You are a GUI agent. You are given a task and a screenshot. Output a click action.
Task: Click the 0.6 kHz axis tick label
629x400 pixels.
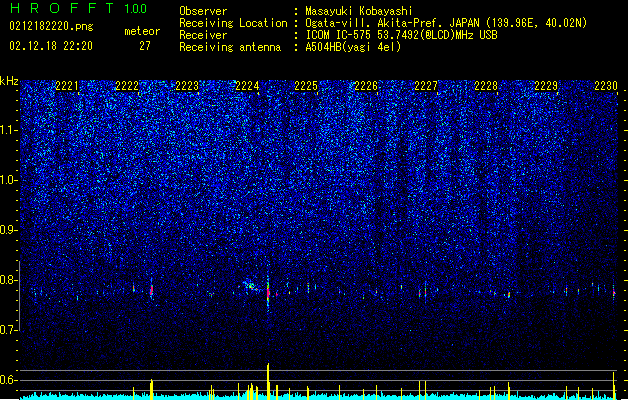point(9,380)
